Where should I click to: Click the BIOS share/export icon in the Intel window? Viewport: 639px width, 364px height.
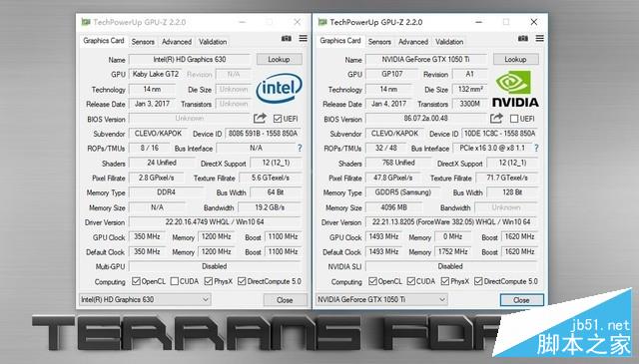coord(260,119)
